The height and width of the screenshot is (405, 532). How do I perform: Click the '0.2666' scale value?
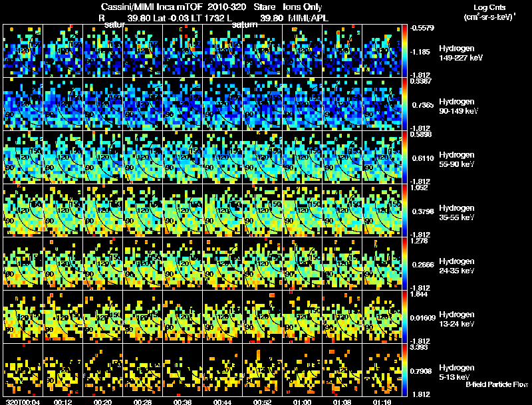[x=423, y=265]
